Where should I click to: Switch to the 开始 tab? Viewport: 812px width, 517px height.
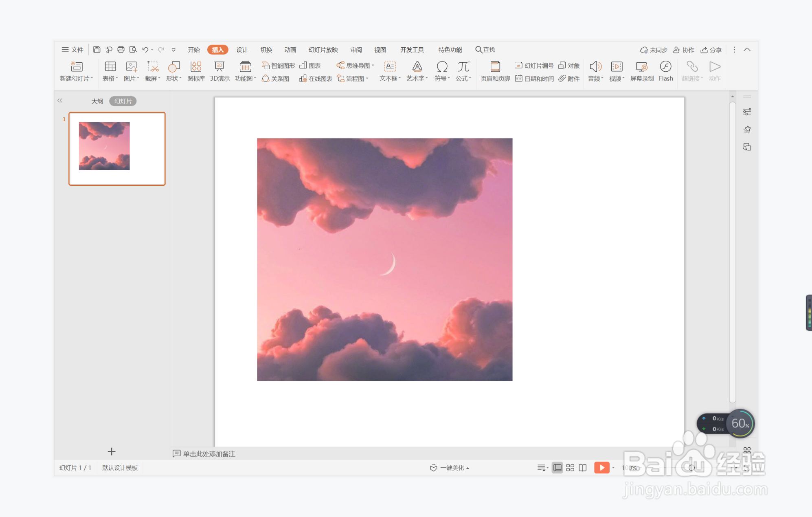point(194,50)
